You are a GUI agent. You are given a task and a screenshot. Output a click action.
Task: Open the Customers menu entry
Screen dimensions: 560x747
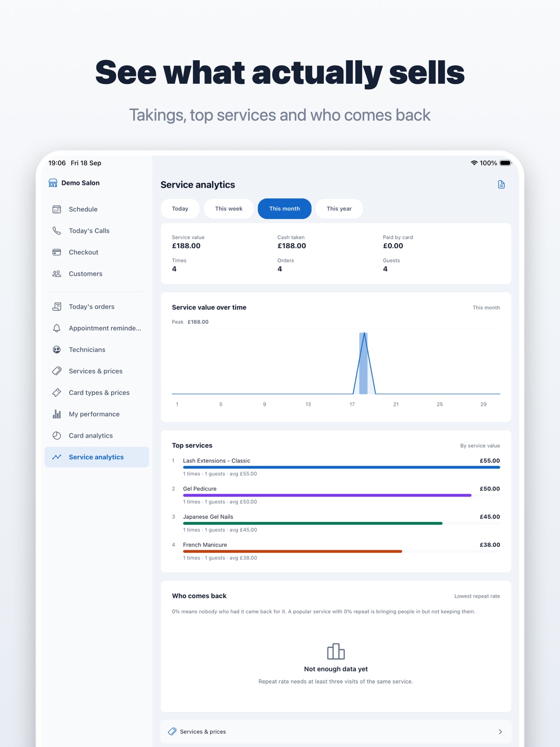tap(97, 274)
